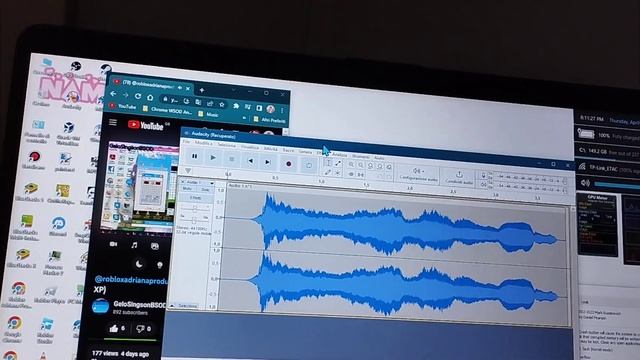Start recording with the Record button
The height and width of the screenshot is (360, 640).
point(289,163)
